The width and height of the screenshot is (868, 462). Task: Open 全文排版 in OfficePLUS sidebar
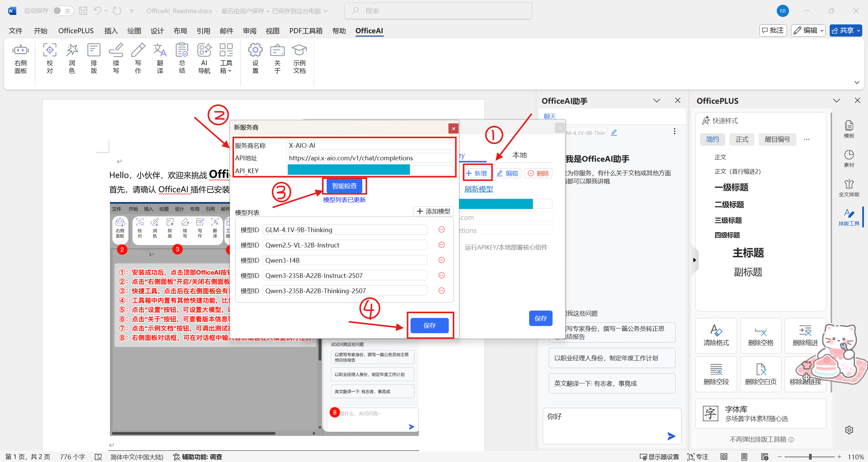pyautogui.click(x=849, y=187)
